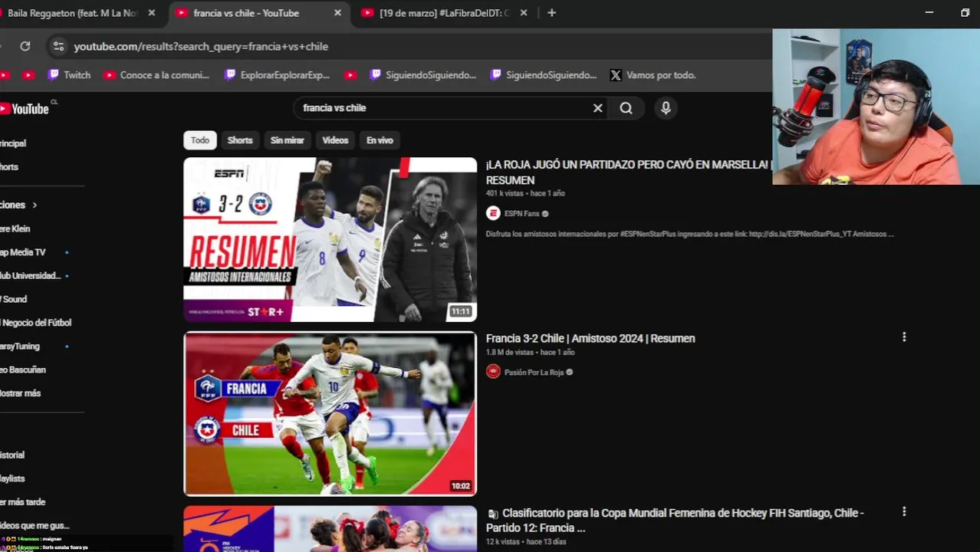Click the magnifier search button
Screen dimensions: 980x552
626,108
